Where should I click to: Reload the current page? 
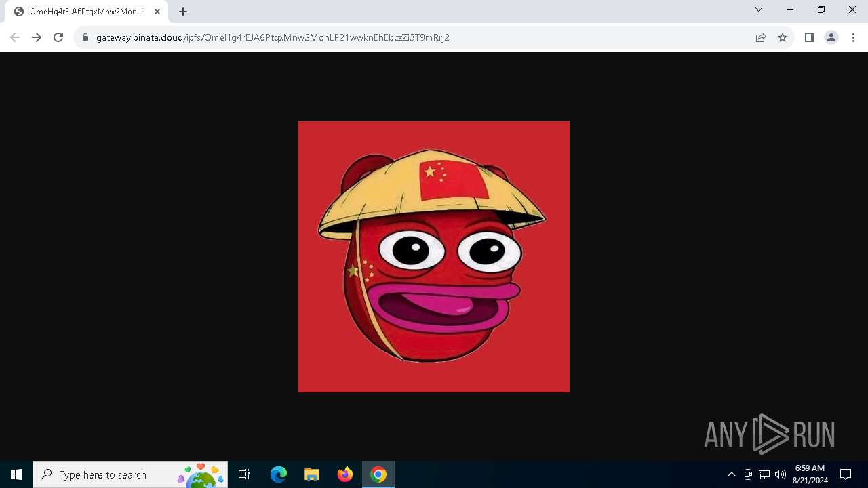pos(58,37)
